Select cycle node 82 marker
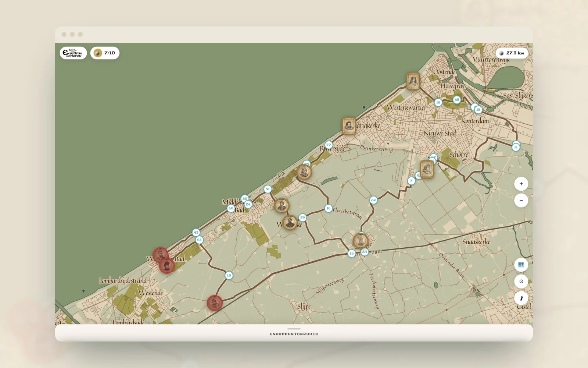This screenshot has width=588, height=368. coord(373,200)
